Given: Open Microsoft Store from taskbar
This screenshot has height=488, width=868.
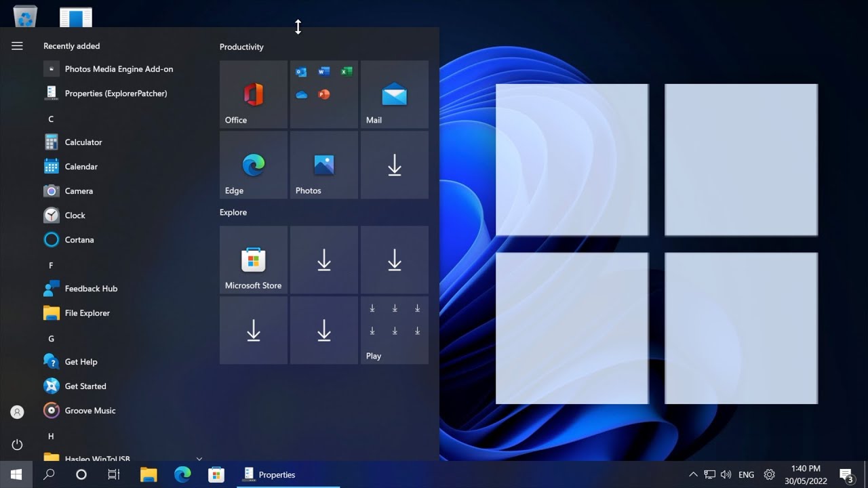Looking at the screenshot, I should (x=216, y=474).
